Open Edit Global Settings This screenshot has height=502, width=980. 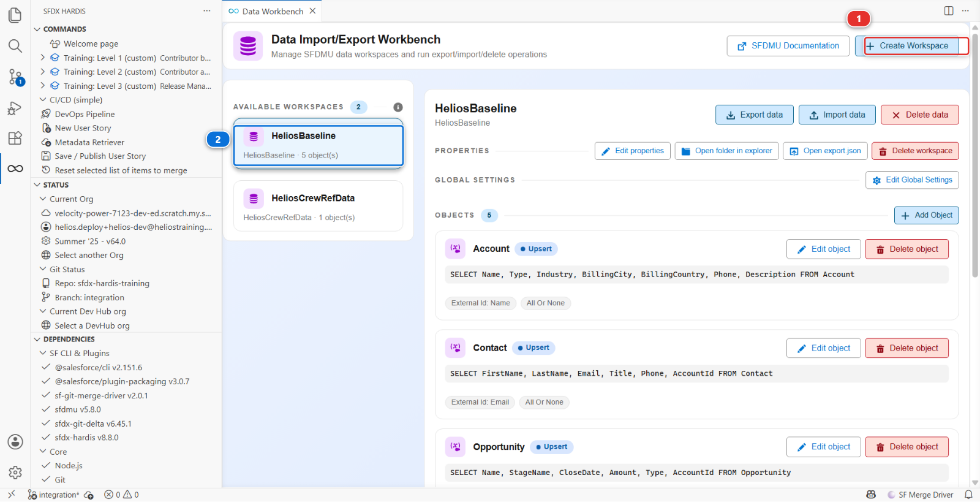pos(913,180)
